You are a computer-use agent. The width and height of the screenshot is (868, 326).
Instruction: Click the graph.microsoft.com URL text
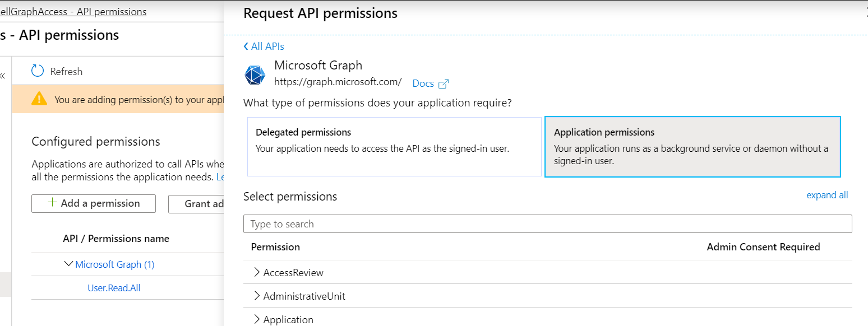click(x=338, y=81)
